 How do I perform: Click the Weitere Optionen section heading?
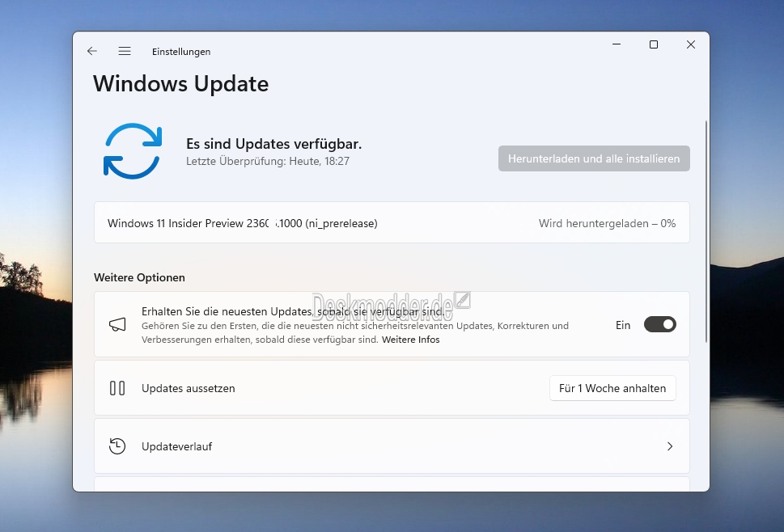[139, 277]
